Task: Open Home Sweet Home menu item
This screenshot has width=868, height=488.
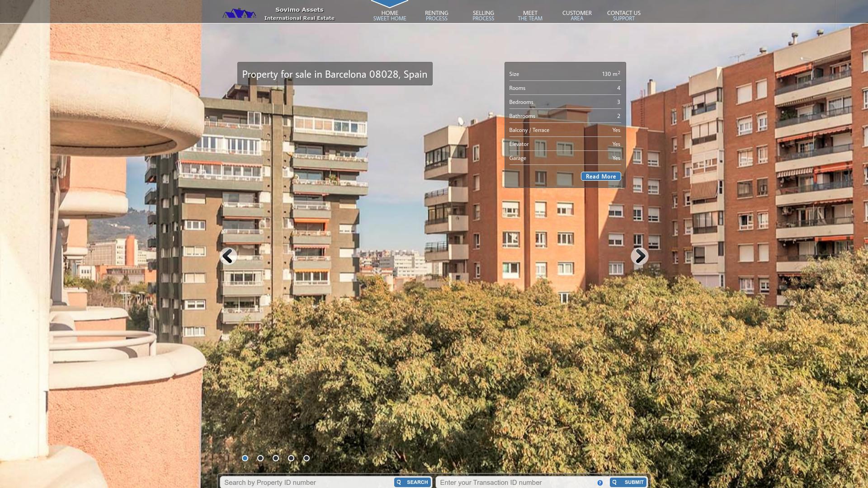Action: [x=390, y=15]
